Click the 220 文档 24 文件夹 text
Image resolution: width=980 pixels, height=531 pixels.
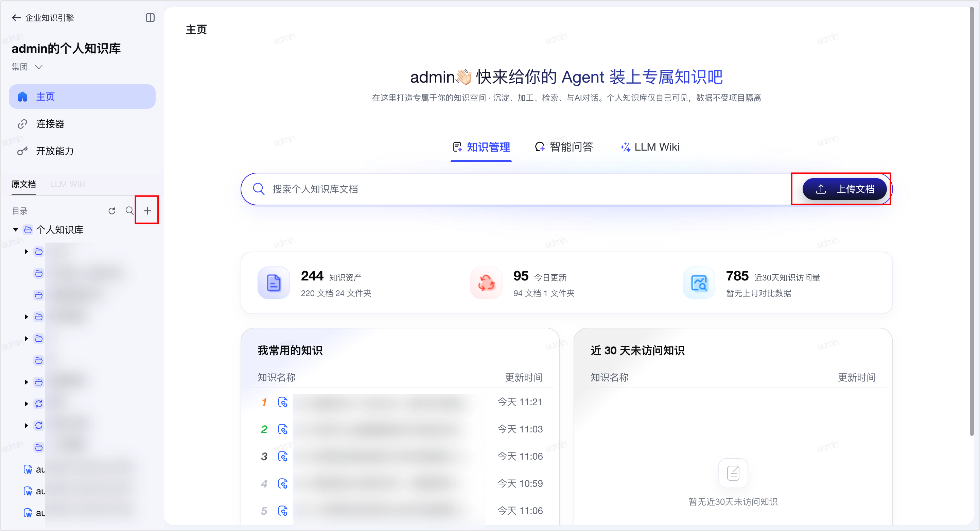click(x=335, y=293)
